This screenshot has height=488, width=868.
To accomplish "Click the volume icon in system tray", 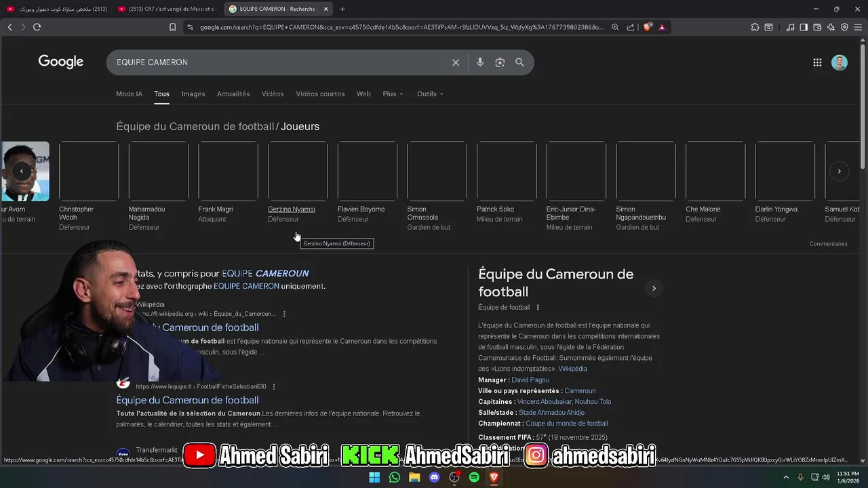I will click(x=826, y=477).
